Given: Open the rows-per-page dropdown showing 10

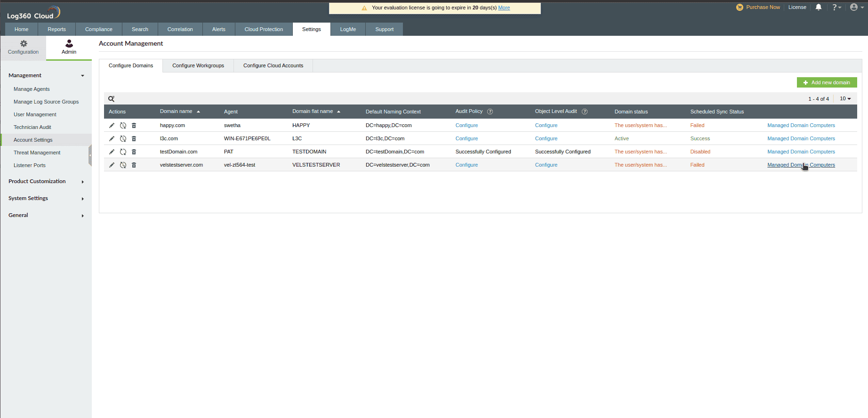Looking at the screenshot, I should coord(845,98).
